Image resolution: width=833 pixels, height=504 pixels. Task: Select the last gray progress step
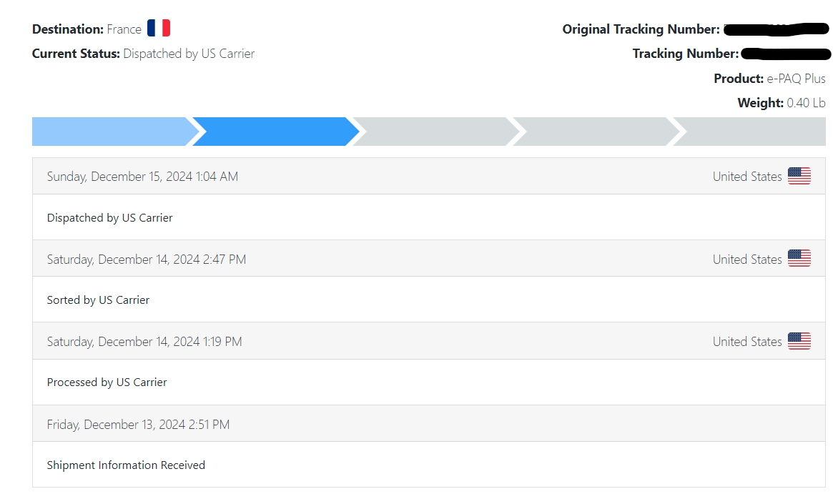tap(749, 132)
